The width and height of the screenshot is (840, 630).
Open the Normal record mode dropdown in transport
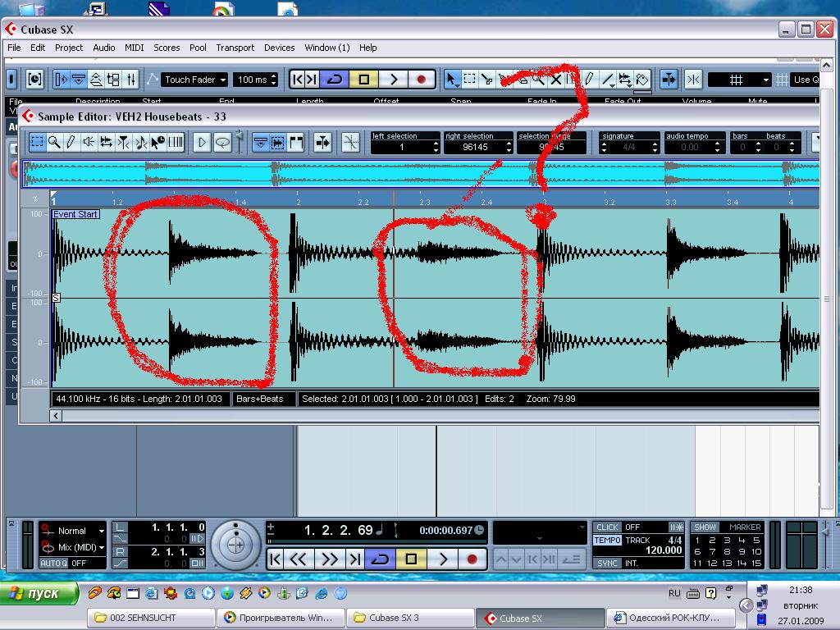72,531
